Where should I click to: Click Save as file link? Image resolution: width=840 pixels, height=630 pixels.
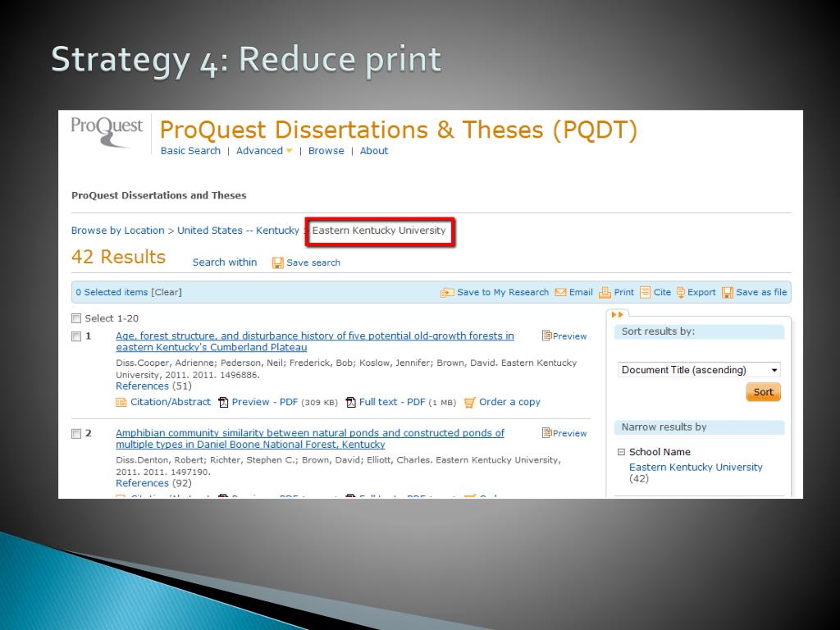pos(761,293)
